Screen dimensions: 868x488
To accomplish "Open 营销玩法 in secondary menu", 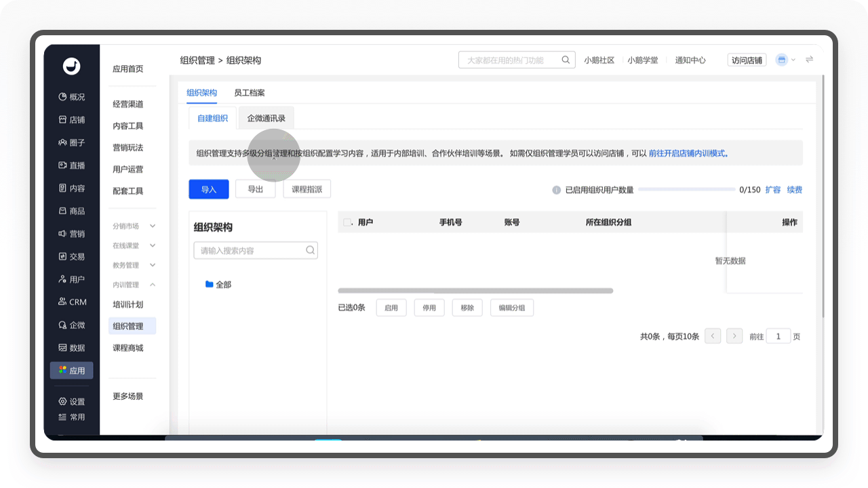I will (x=128, y=148).
